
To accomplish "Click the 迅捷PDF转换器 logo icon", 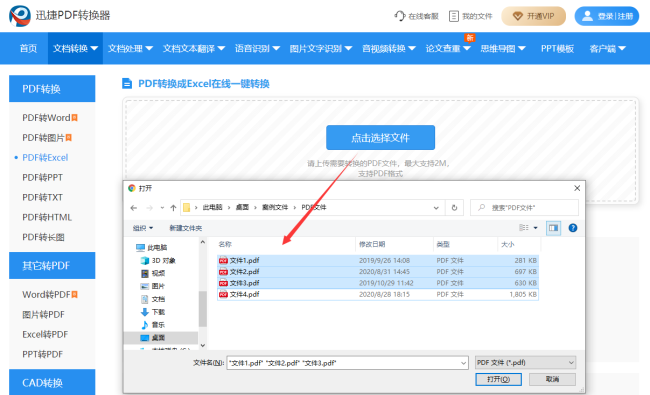I will point(19,16).
